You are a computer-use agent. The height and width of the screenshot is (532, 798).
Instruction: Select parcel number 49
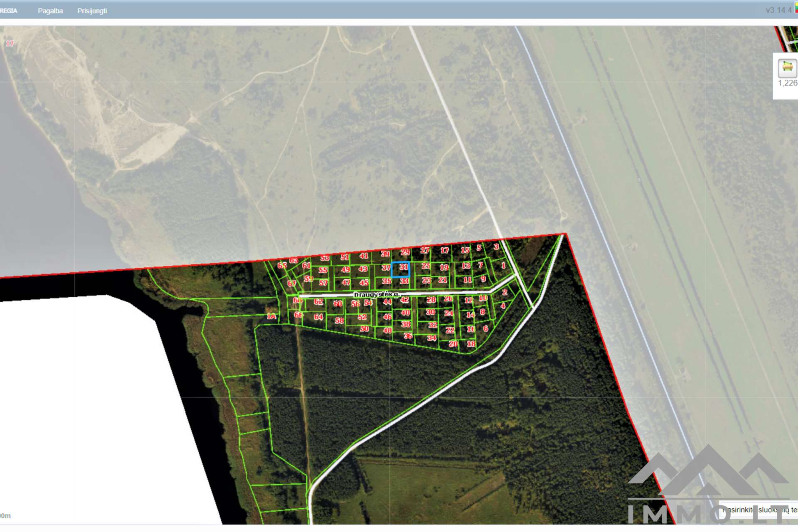click(345, 270)
